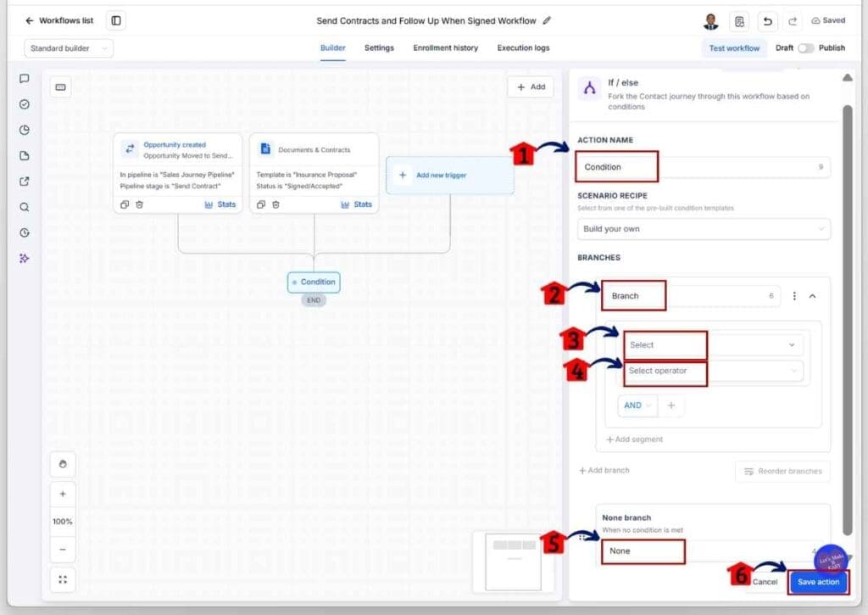The width and height of the screenshot is (868, 615).
Task: Click the Test workflow button
Action: click(x=734, y=48)
